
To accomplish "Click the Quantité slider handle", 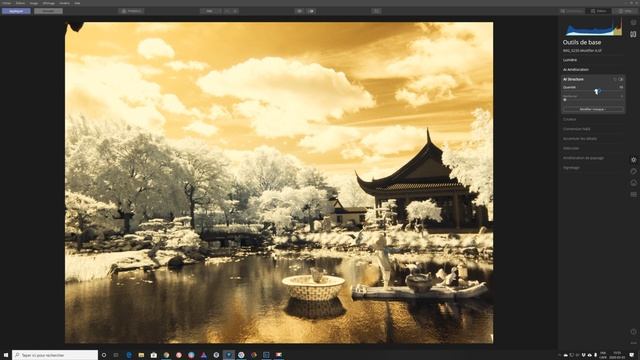I will (597, 92).
